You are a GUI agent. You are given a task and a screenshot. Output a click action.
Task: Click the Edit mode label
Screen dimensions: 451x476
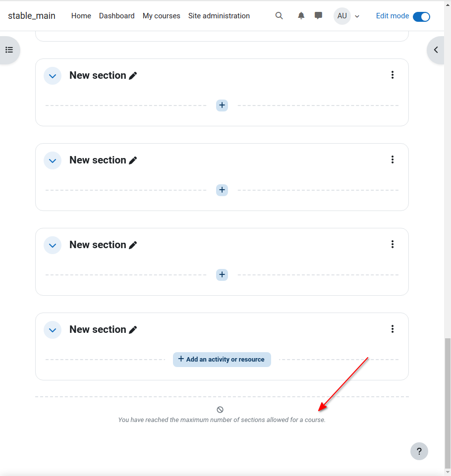point(393,16)
